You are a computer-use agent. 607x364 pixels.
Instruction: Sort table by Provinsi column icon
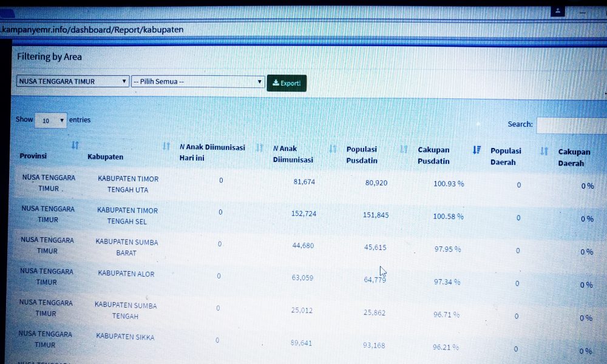tap(75, 145)
